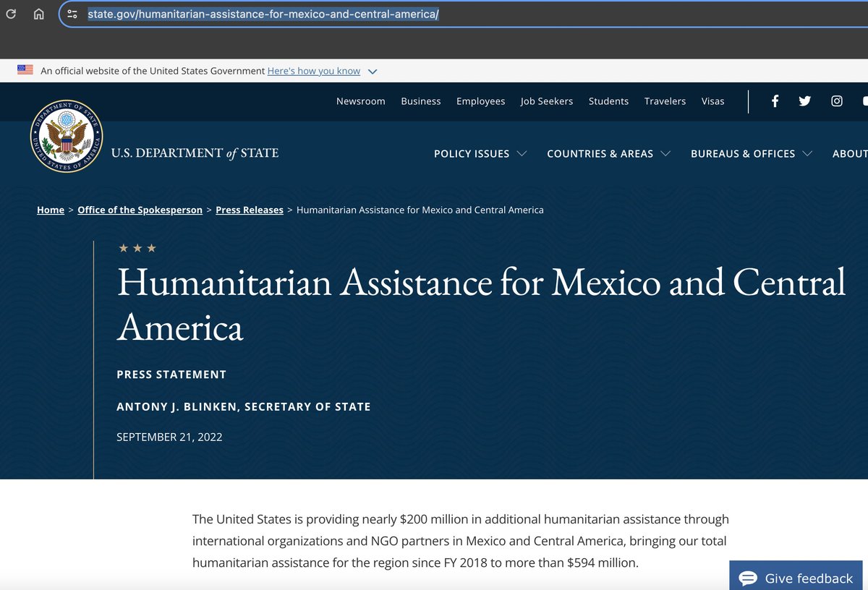The width and height of the screenshot is (868, 590).
Task: Reload the page with the refresh icon
Action: [x=11, y=14]
